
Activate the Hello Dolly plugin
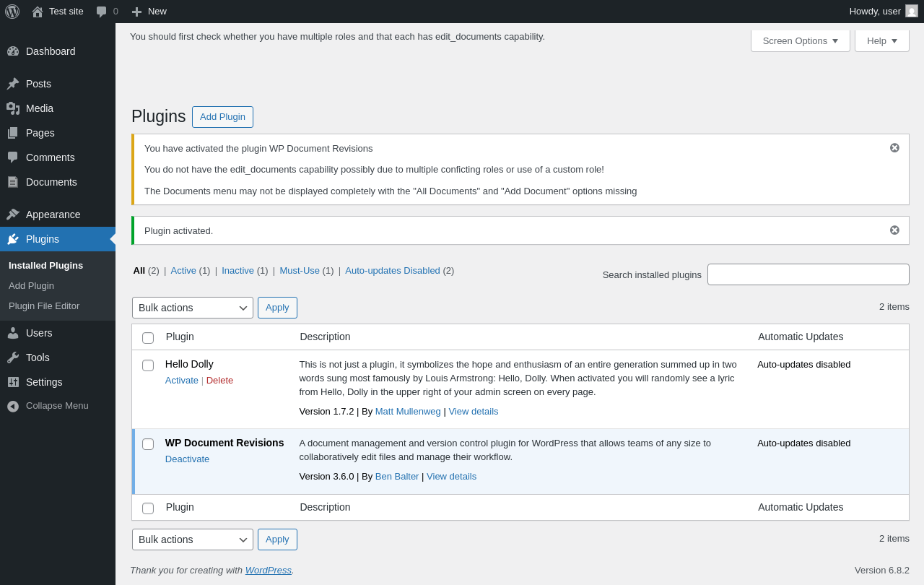(x=182, y=381)
